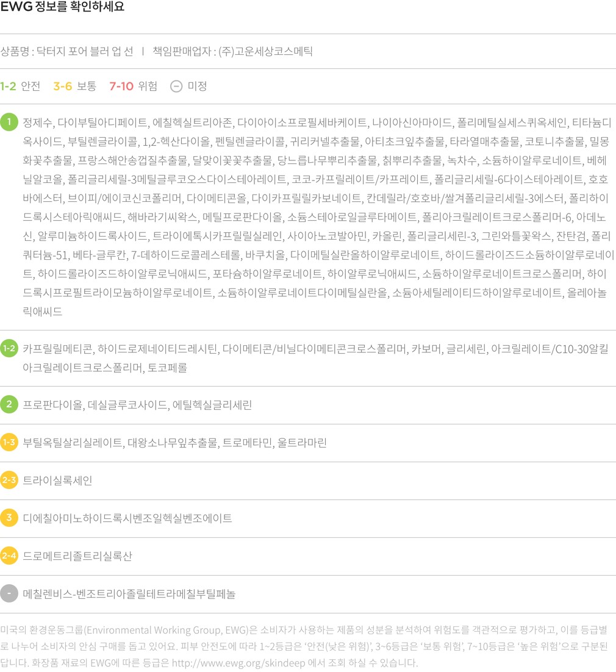616x672 pixels.
Task: Click the 미정 minus-circle legend icon
Action: pyautogui.click(x=176, y=87)
